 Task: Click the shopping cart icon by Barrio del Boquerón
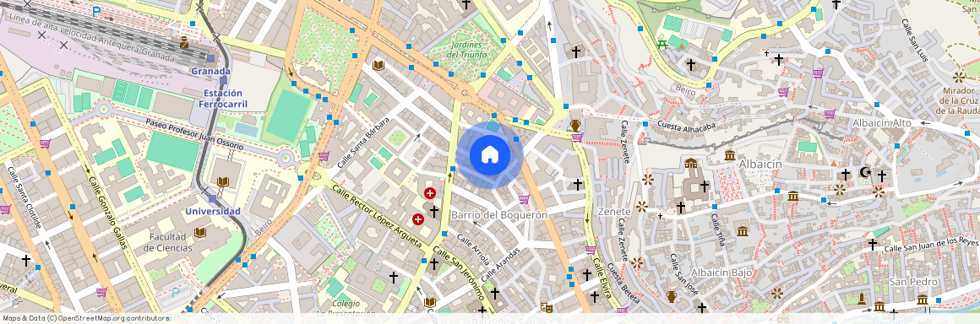[524, 199]
